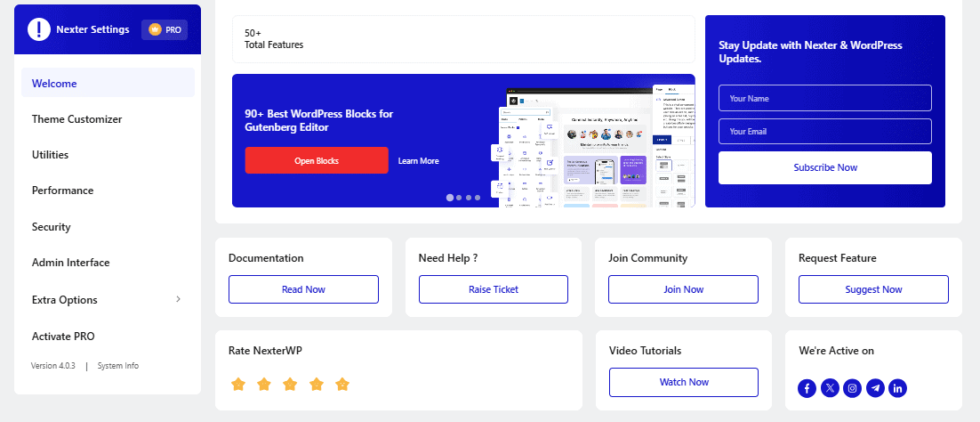Open the LinkedIn social icon
Screen dimensions: 980x422
coord(897,388)
